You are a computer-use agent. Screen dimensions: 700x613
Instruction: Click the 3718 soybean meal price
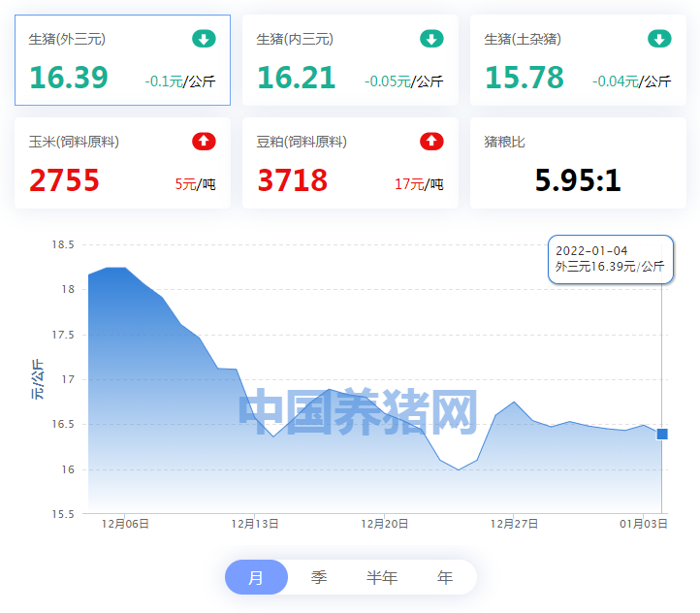tap(293, 180)
